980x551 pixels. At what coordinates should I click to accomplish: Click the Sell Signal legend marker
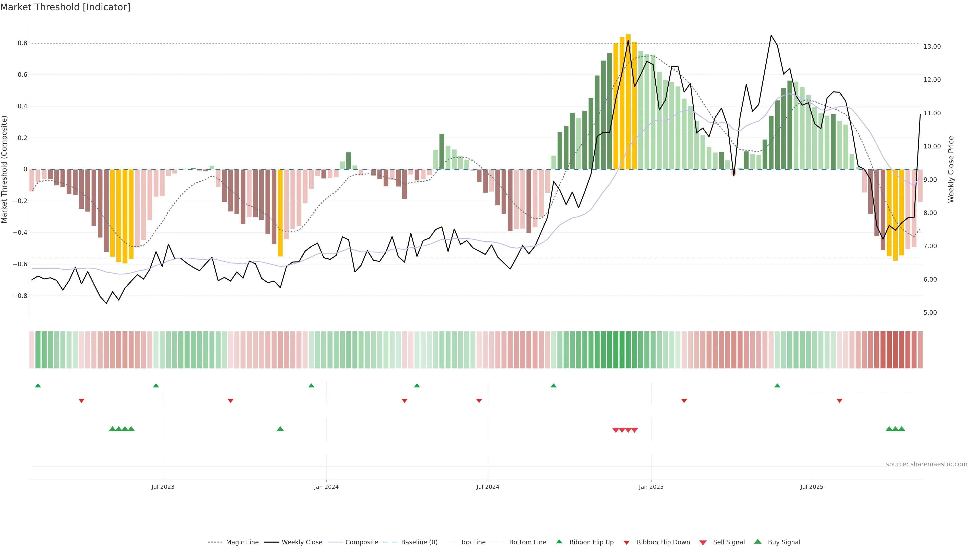[703, 542]
